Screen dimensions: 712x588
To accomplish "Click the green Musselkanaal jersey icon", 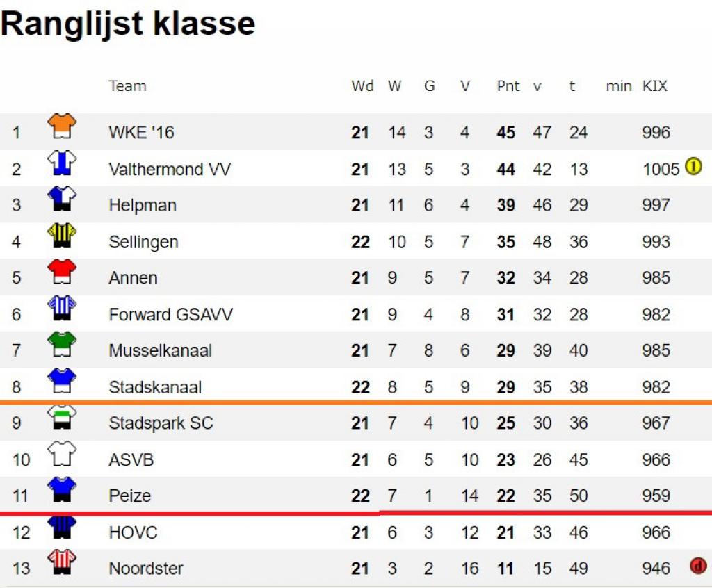I will 62,344.
